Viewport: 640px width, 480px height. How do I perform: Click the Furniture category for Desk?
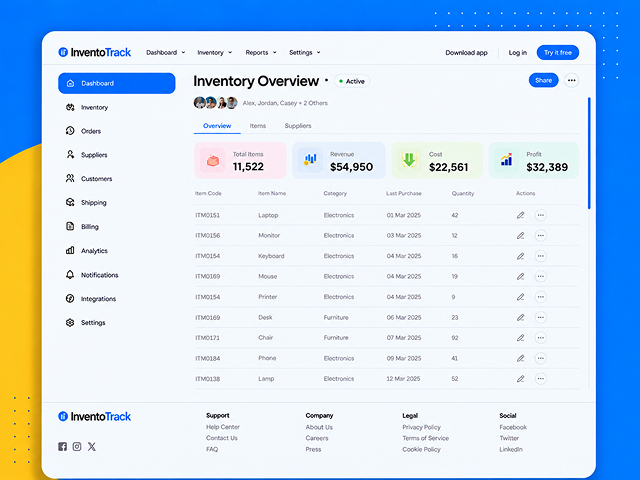[336, 317]
